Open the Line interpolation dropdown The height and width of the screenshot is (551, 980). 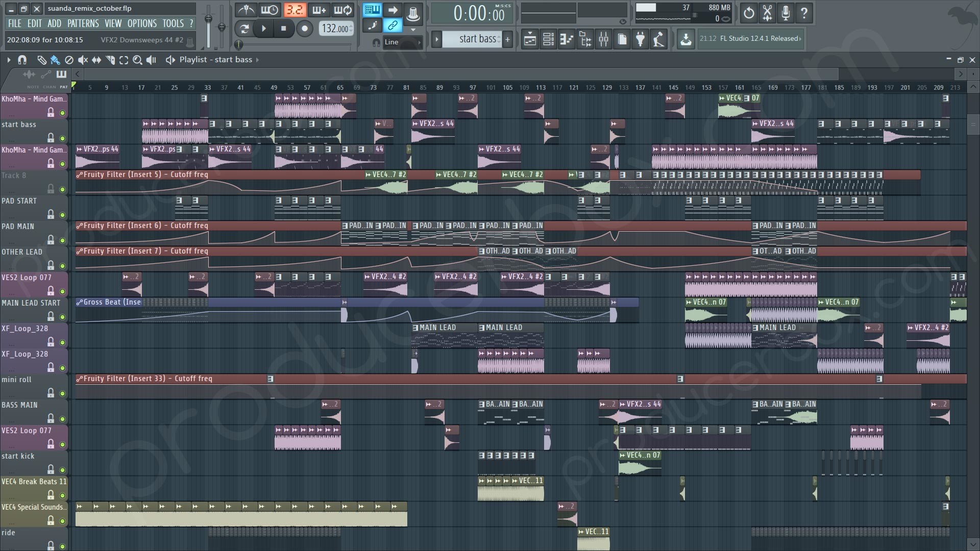click(401, 41)
